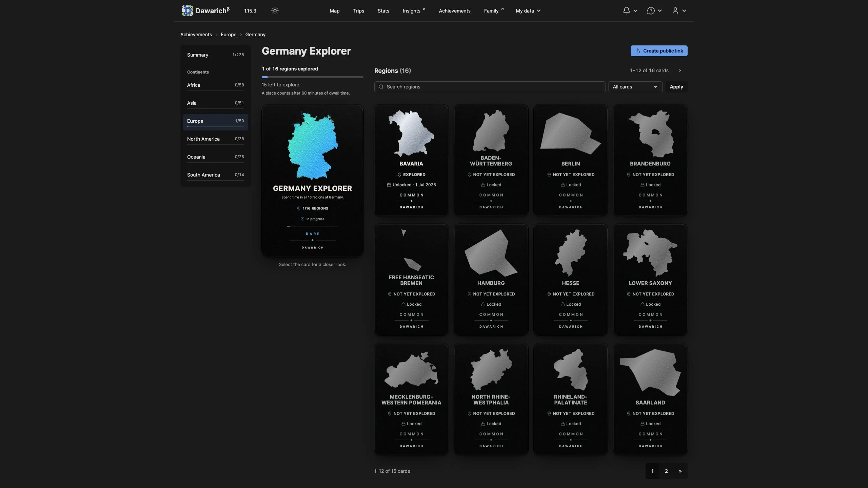Open the Berlin region card
This screenshot has height=488, width=868.
[570, 160]
